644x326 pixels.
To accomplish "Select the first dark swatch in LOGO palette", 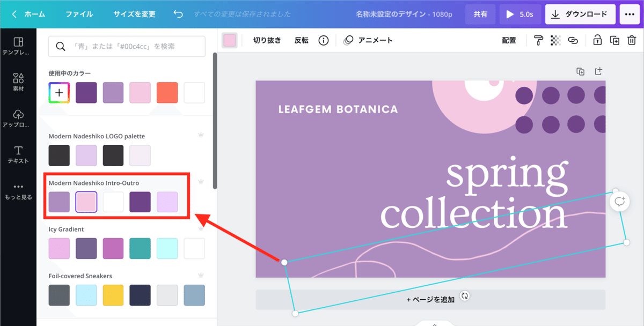I will [x=59, y=155].
